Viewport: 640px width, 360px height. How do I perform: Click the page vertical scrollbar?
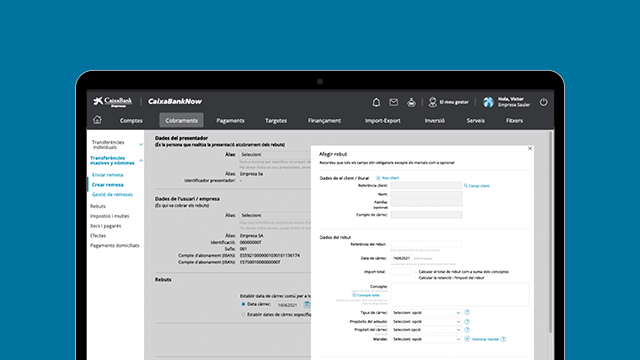pos(551,231)
